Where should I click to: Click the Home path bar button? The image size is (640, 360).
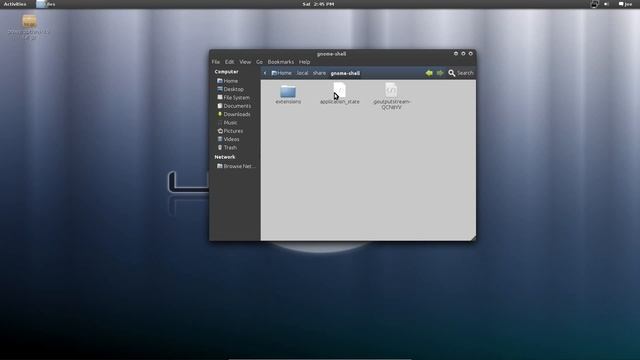(x=282, y=73)
